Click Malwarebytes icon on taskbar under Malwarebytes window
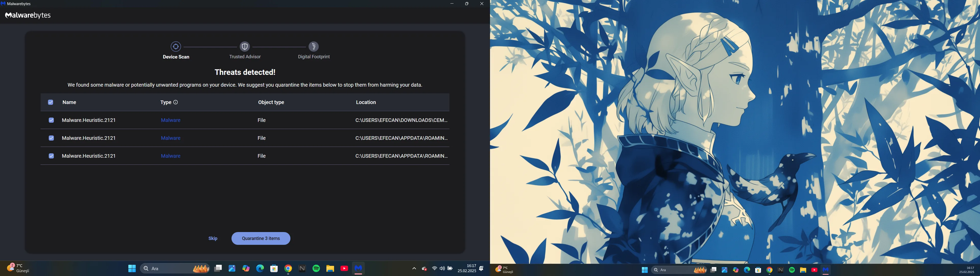This screenshot has height=276, width=980. (x=358, y=269)
